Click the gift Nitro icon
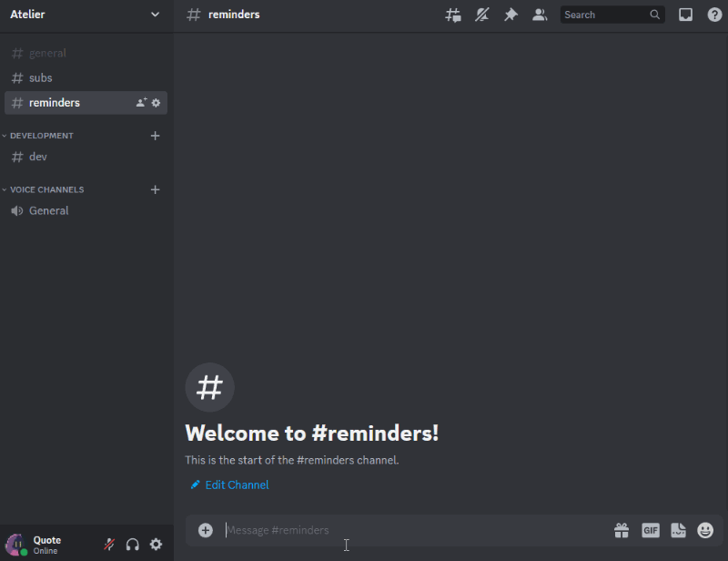Viewport: 728px width, 561px height. click(622, 530)
